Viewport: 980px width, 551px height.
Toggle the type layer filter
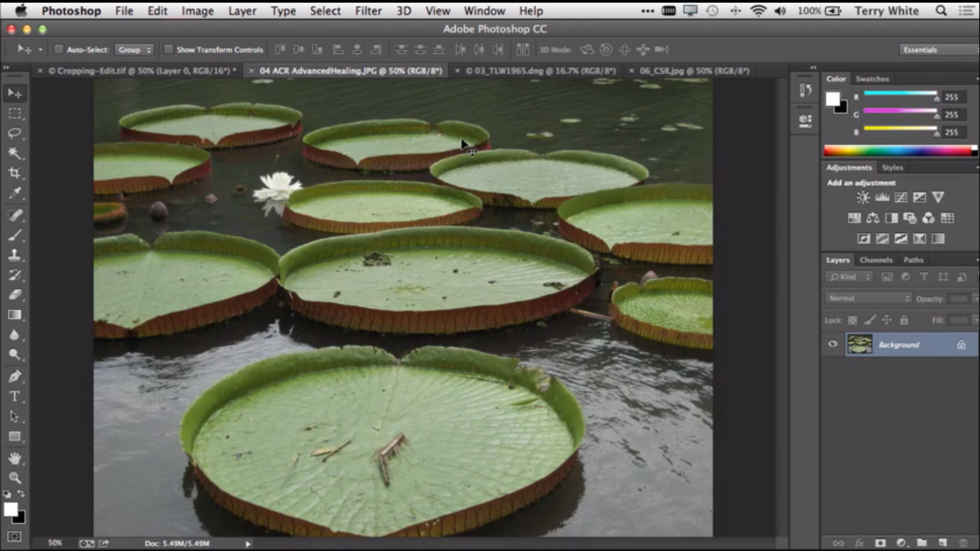(924, 277)
